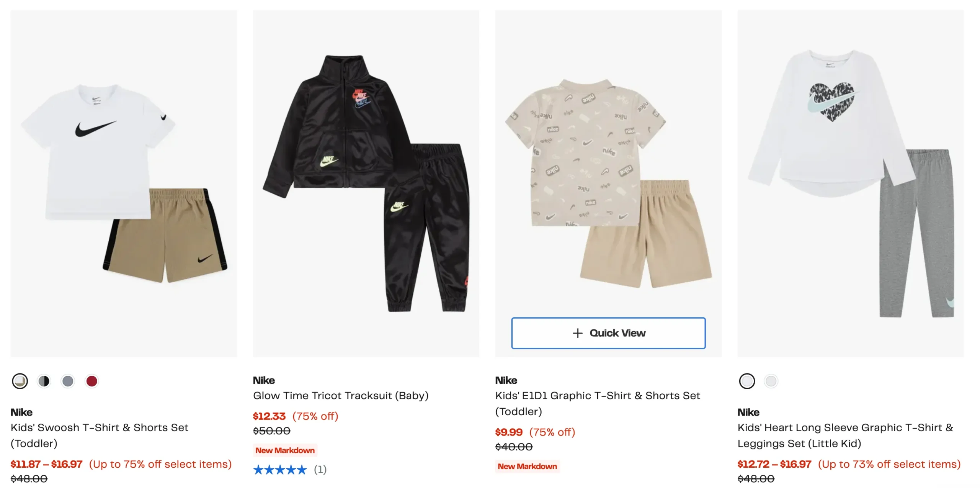
Task: Click the New Markdown badge under $50.00
Action: 285,450
